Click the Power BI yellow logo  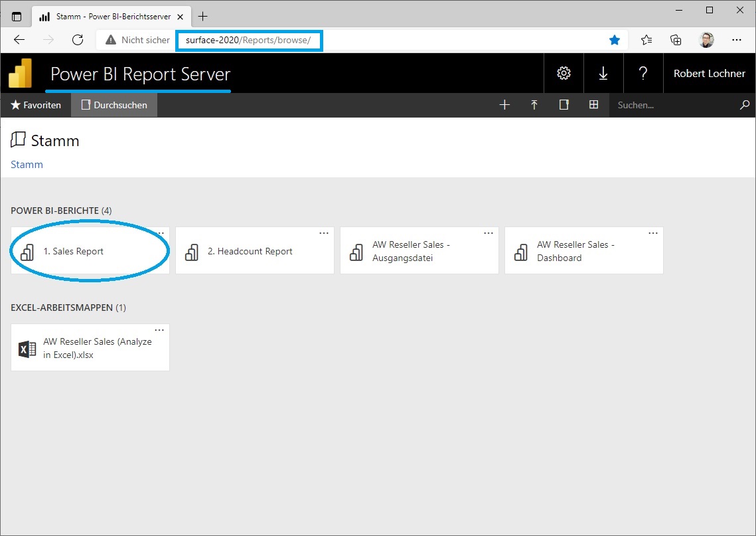[19, 73]
